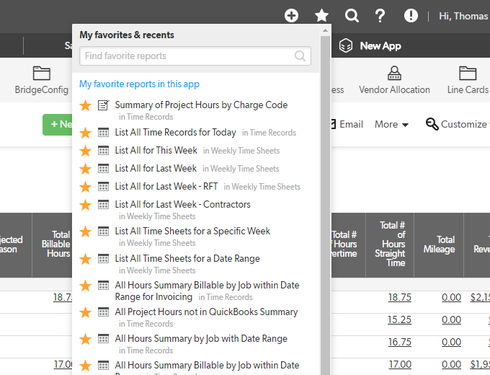Screen dimensions: 490x375
Task: Open List All for Last Week report
Action: click(156, 168)
